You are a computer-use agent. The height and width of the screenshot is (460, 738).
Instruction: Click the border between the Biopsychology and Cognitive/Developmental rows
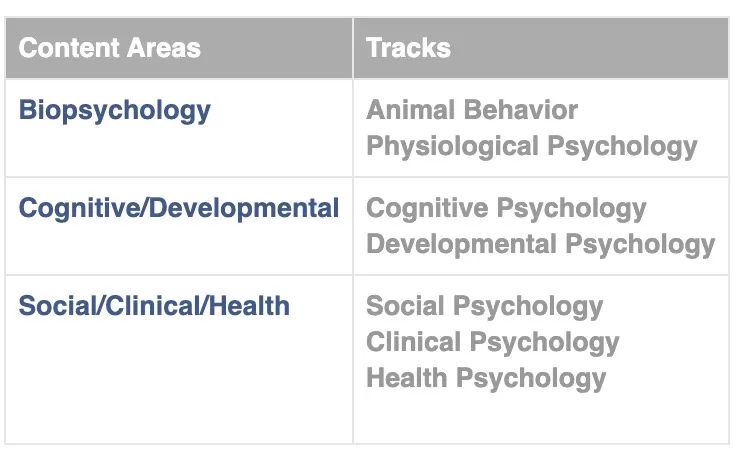(x=367, y=178)
